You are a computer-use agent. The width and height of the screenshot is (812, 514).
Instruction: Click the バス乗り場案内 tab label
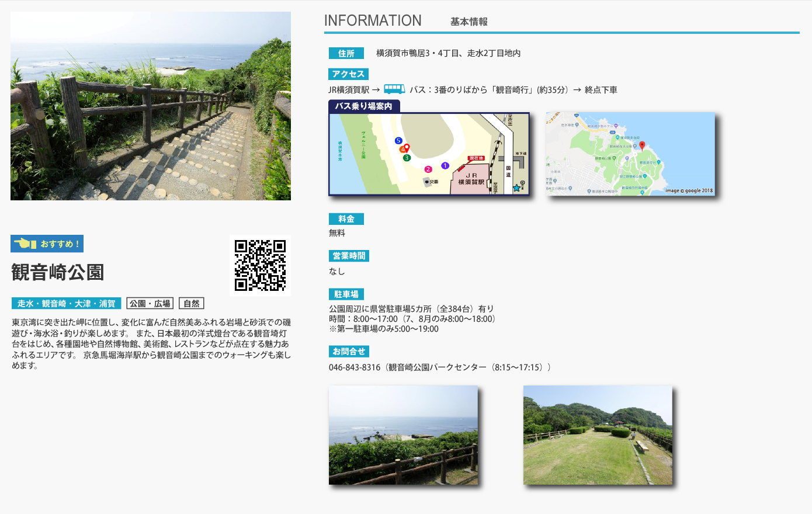tap(364, 106)
